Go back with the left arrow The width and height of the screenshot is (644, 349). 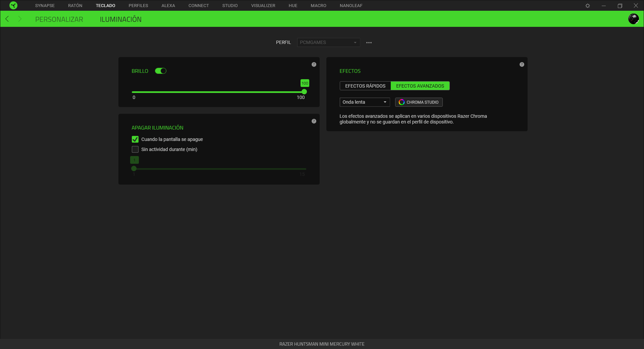point(7,19)
